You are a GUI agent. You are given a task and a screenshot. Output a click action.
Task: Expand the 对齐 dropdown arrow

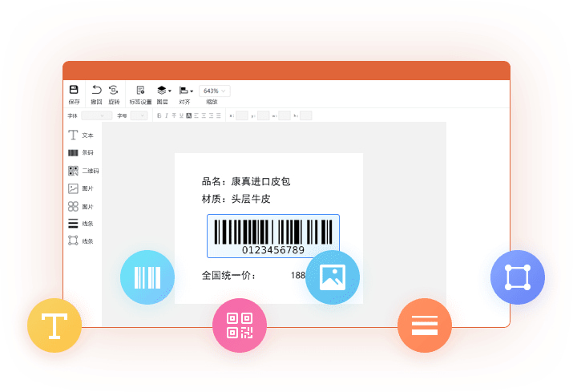click(x=192, y=91)
